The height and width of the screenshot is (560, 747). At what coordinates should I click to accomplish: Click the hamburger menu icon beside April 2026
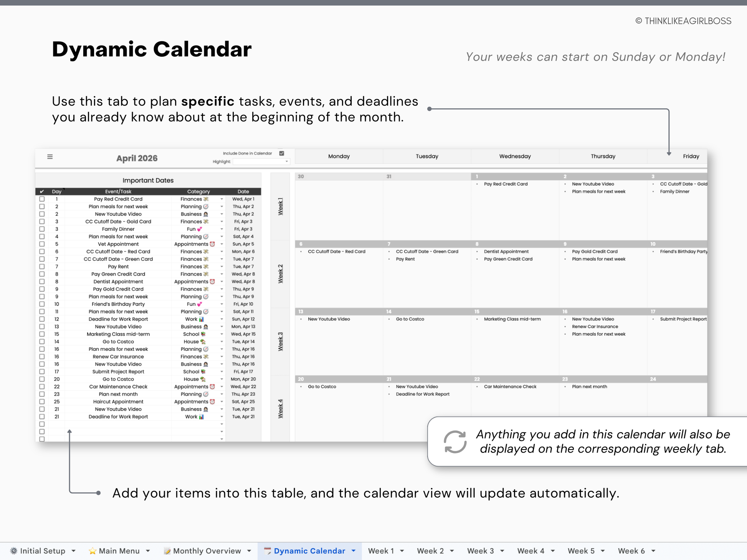[x=50, y=156]
